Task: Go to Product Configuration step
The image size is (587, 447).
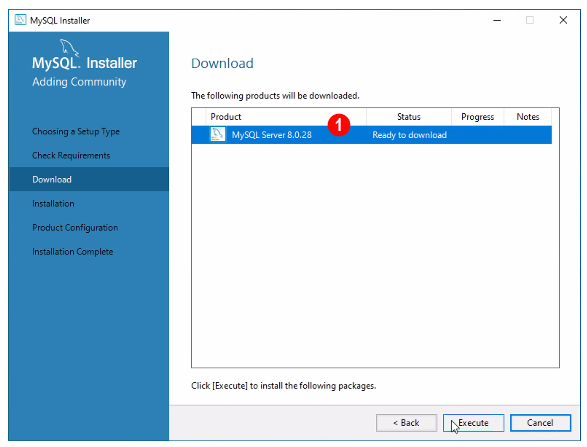Action: (75, 228)
